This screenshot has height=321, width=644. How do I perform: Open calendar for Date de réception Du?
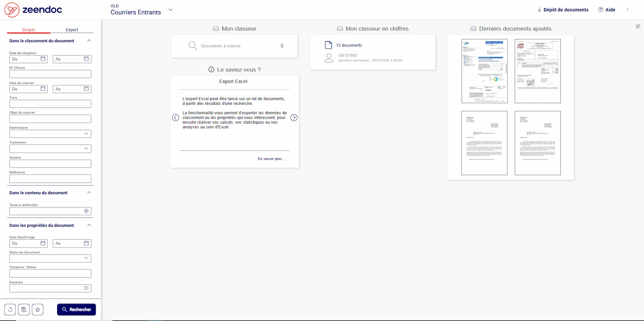point(43,59)
